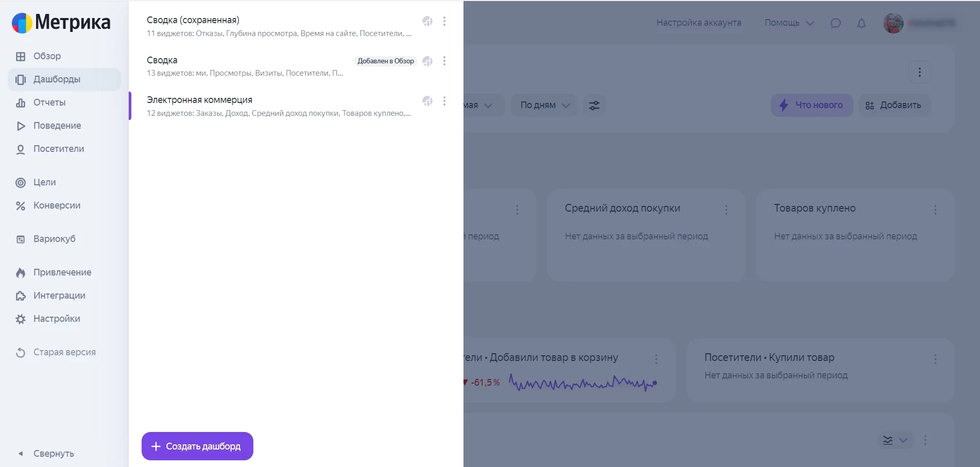Open the filter sliders settings
This screenshot has height=467, width=980.
[594, 105]
